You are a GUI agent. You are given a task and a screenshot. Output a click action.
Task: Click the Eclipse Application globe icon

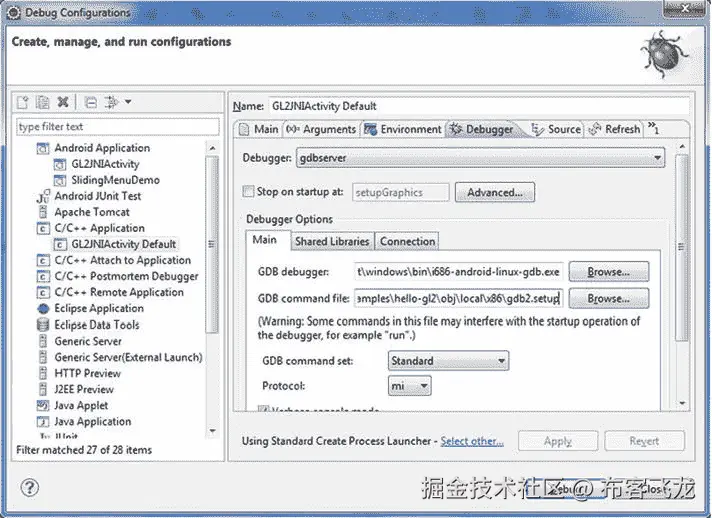coord(43,309)
